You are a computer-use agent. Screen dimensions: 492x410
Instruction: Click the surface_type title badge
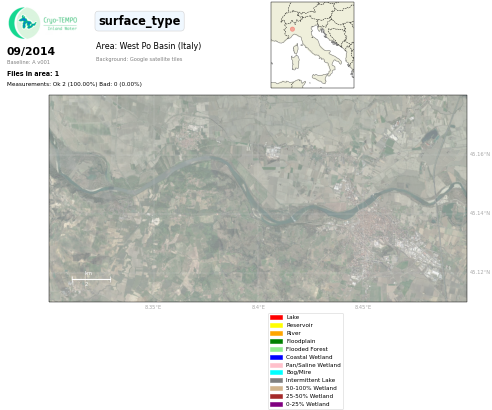coord(140,21)
